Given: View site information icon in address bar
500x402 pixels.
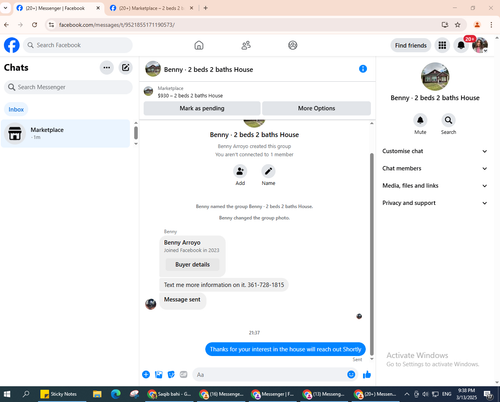Looking at the screenshot, I should (51, 25).
